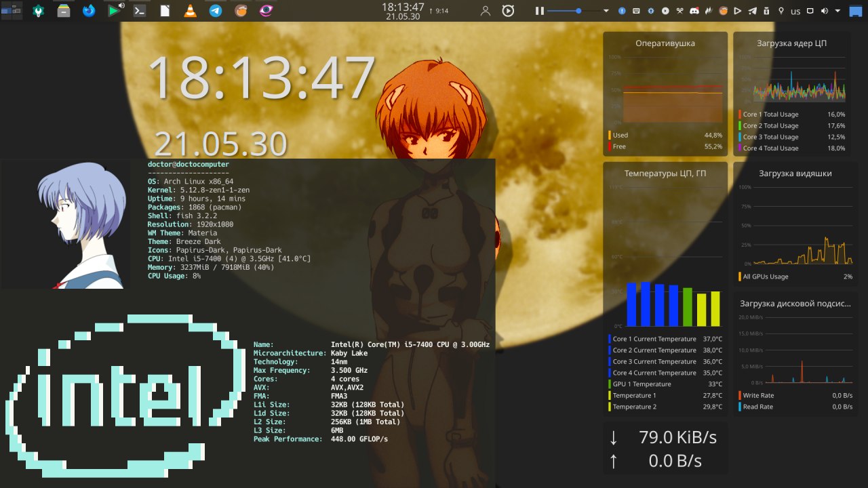Click the doctor@doctocomputer terminal line

coord(189,165)
